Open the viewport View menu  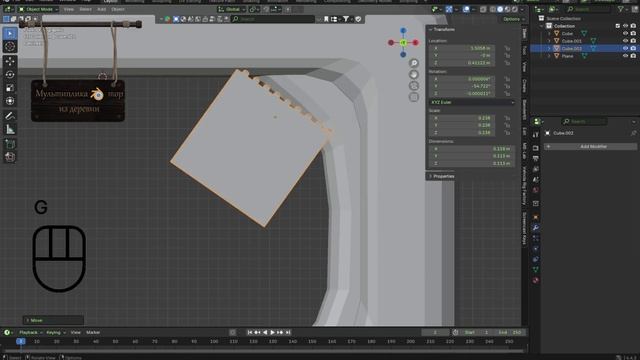tap(69, 9)
